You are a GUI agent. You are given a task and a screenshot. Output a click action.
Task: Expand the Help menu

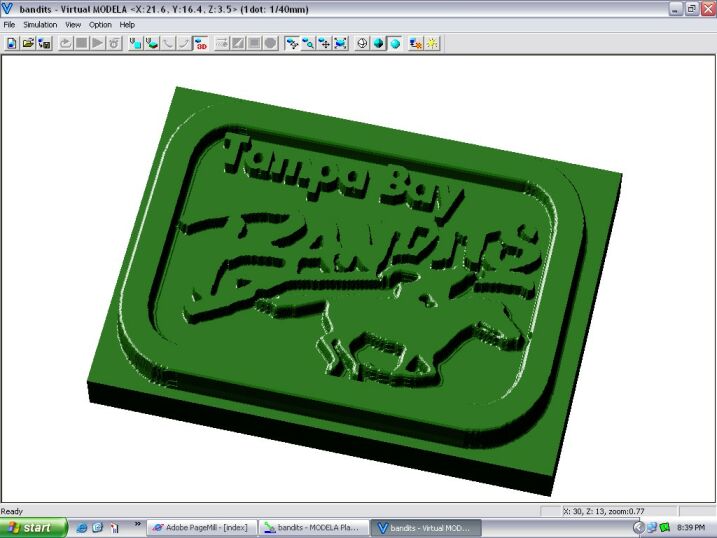click(x=127, y=24)
